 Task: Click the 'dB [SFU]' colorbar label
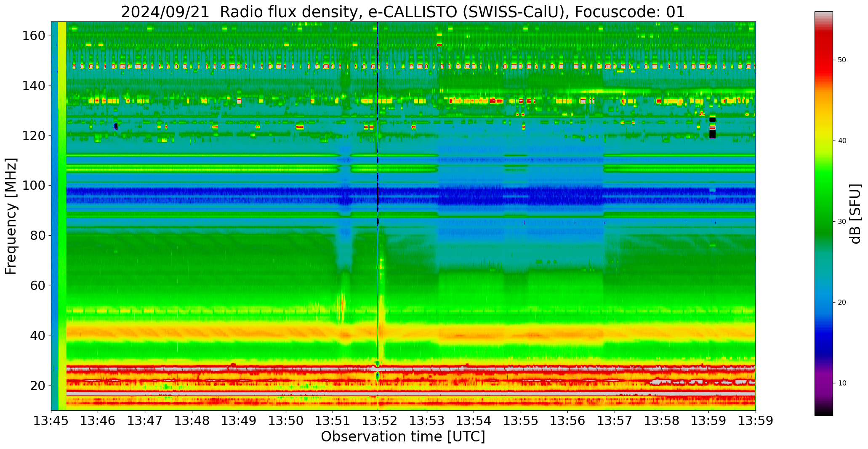click(x=855, y=214)
